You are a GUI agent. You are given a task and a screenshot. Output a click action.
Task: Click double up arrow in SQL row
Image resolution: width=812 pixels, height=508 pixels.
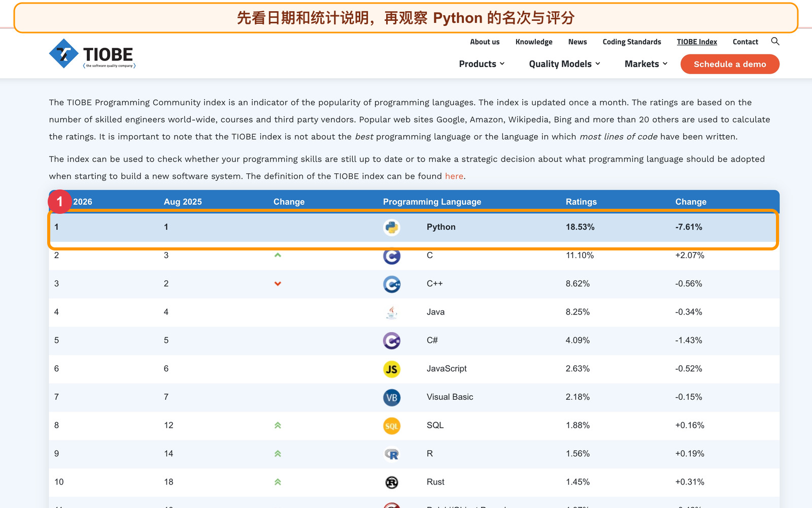pyautogui.click(x=278, y=425)
